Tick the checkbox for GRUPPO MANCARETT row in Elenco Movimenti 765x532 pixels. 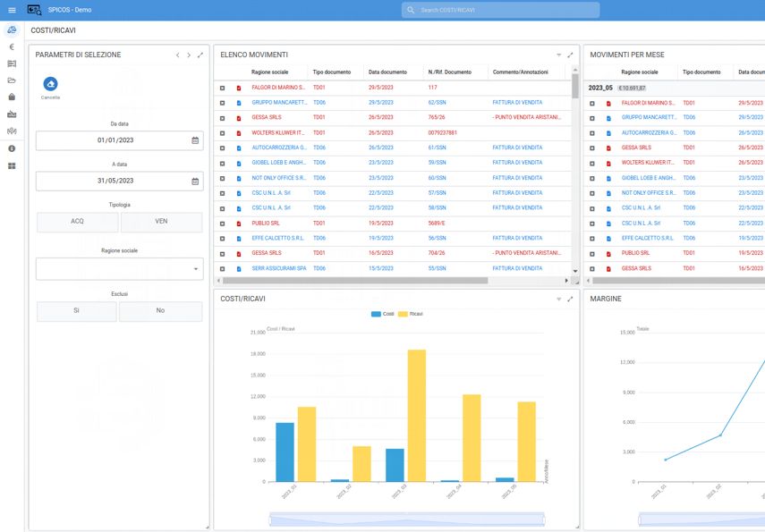click(223, 103)
